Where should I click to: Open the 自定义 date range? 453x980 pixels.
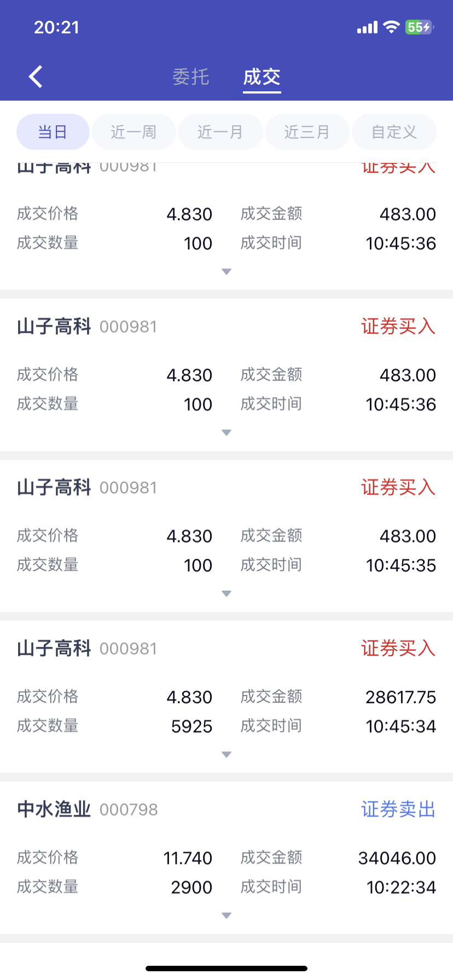click(394, 132)
